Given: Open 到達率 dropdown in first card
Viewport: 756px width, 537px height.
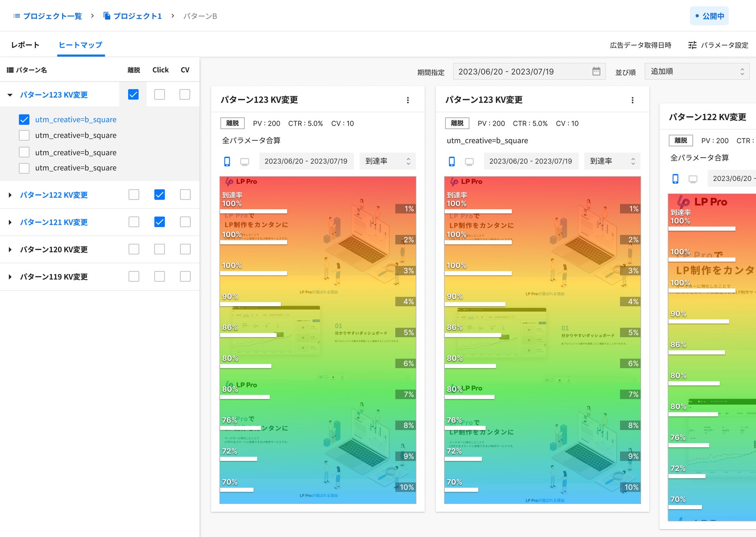Looking at the screenshot, I should pos(387,161).
